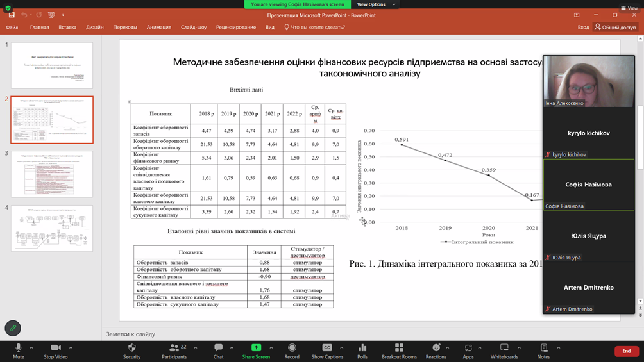Expand arrow next to Notes
This screenshot has width=644, height=362.
point(559,348)
